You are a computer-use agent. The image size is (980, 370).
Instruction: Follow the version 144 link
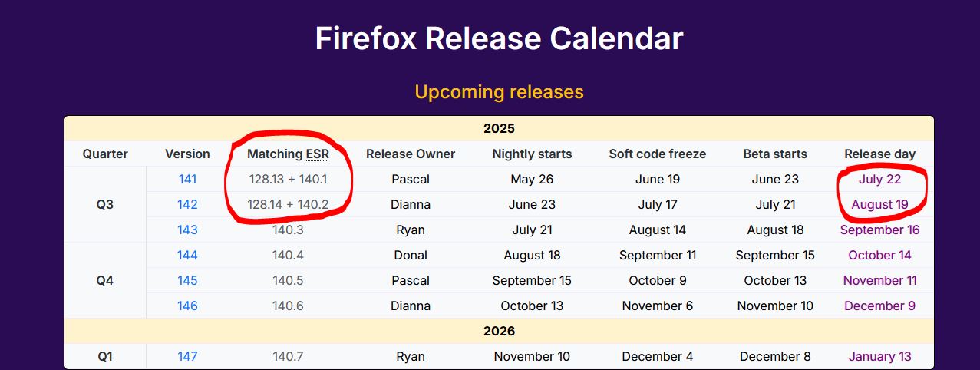[x=187, y=256]
